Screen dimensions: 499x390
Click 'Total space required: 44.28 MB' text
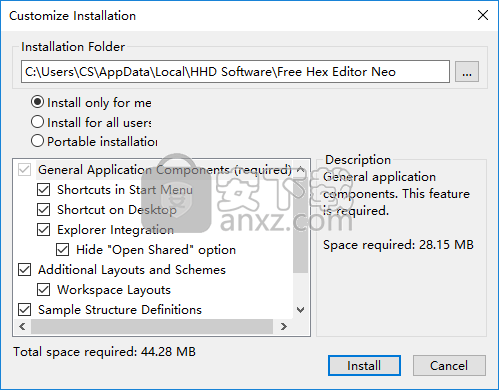pos(104,352)
